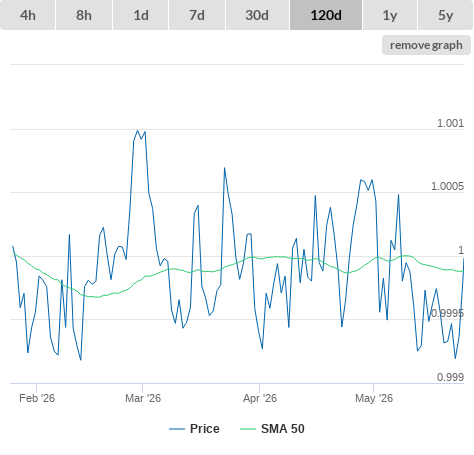Click the price peak near 1.001
This screenshot has width=474, height=455.
137,130
